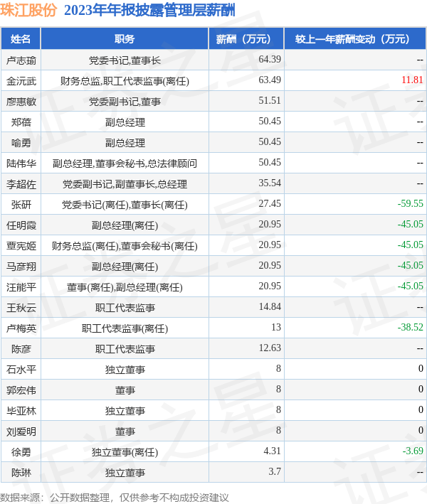Select the name 任明霞
The image size is (427, 504).
21,225
